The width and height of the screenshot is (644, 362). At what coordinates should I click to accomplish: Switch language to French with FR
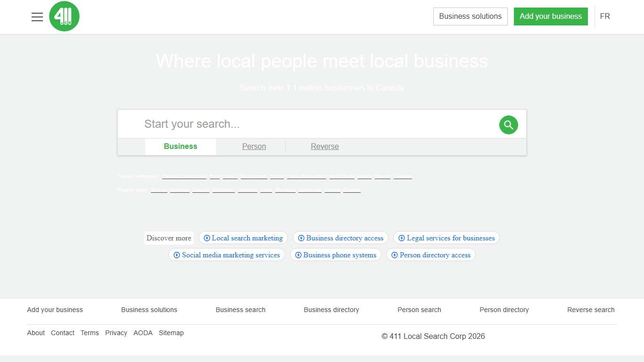[x=605, y=16]
